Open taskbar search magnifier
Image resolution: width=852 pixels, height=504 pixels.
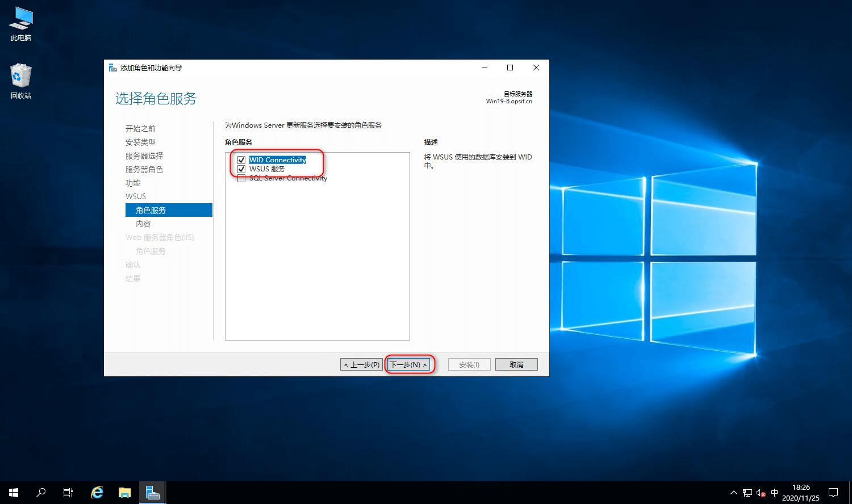pos(41,493)
